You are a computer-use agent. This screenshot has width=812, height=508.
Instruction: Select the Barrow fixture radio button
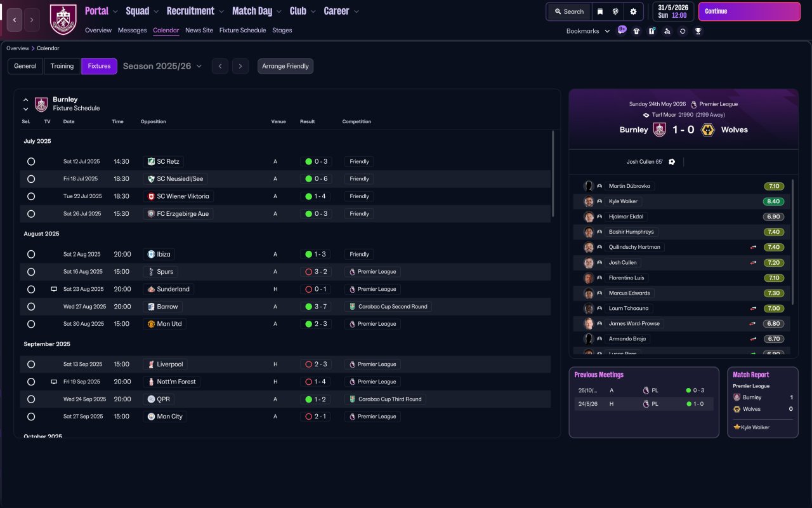31,307
